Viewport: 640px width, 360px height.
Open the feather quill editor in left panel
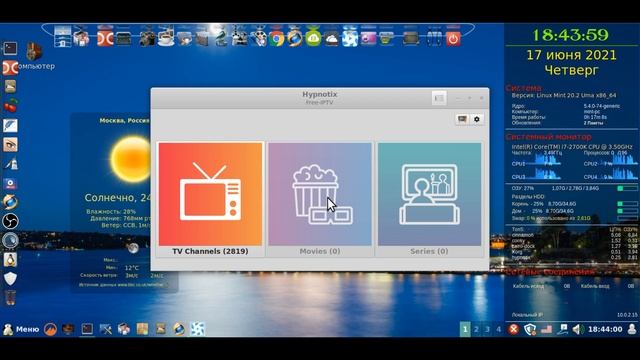(10, 125)
